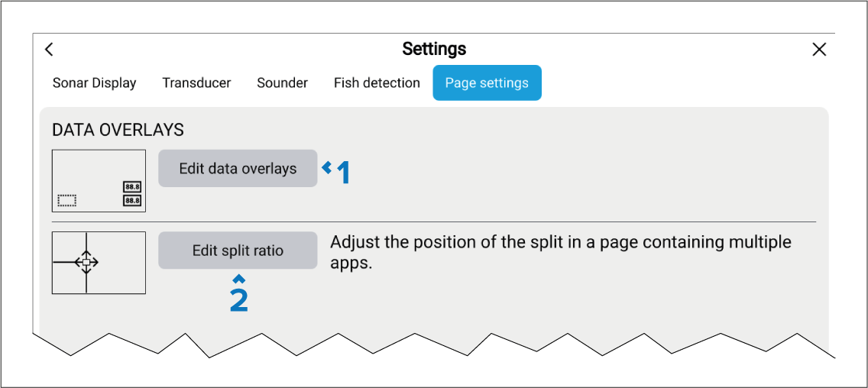The width and height of the screenshot is (868, 388).
Task: Click the lower 88.8 data box icon
Action: pos(132,201)
